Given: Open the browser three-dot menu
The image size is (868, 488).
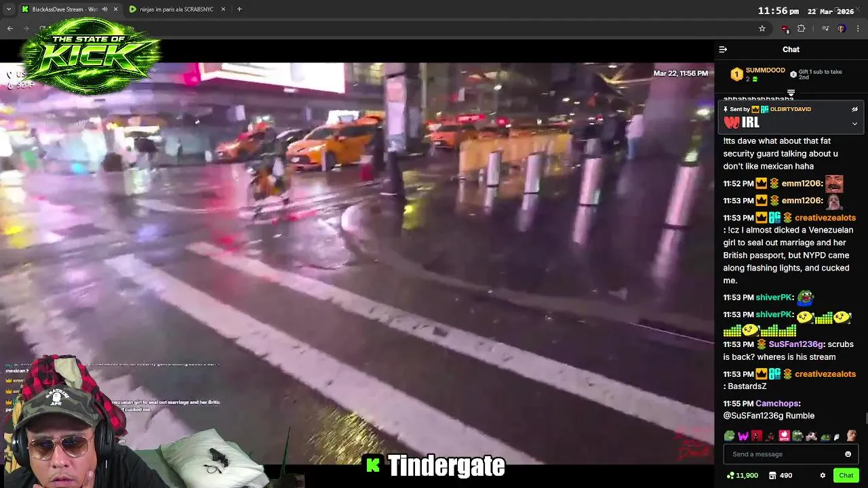Looking at the screenshot, I should (x=859, y=28).
